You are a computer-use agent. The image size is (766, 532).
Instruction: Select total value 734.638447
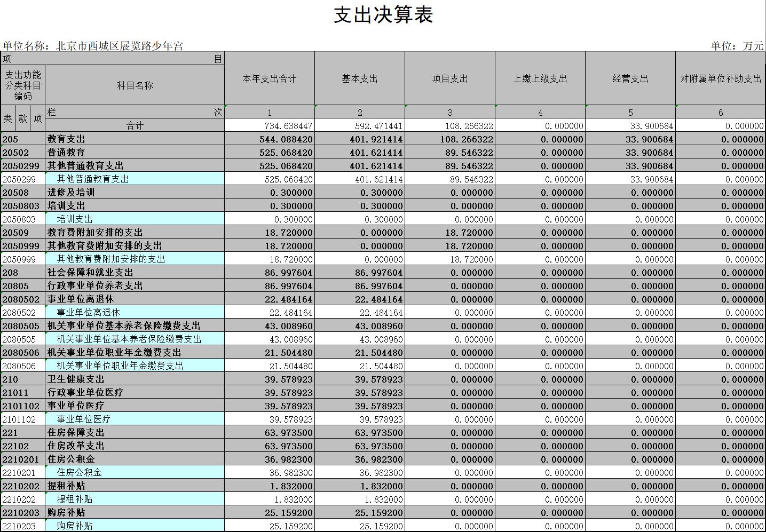coord(270,126)
